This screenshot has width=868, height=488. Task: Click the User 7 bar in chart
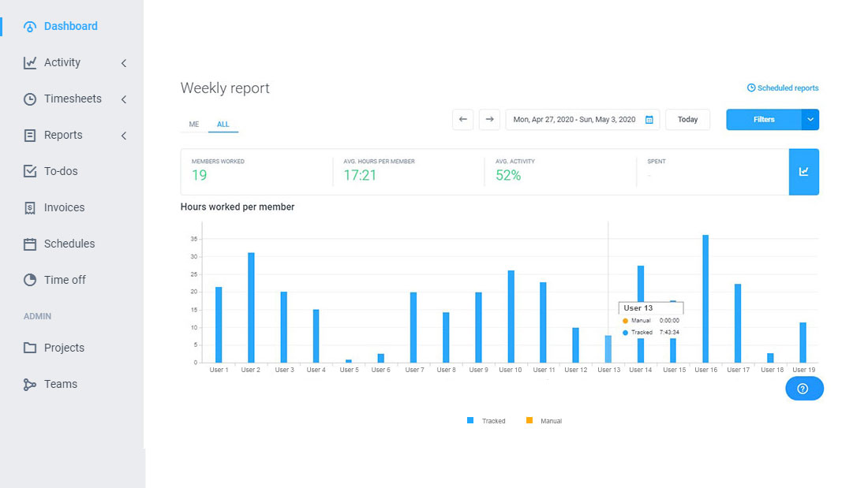pos(413,327)
